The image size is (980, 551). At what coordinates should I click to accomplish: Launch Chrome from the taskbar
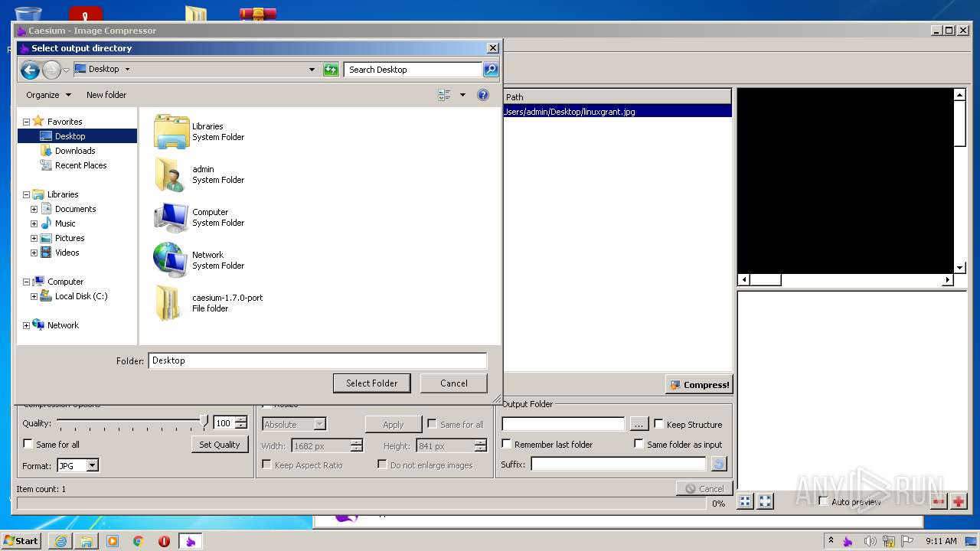139,541
